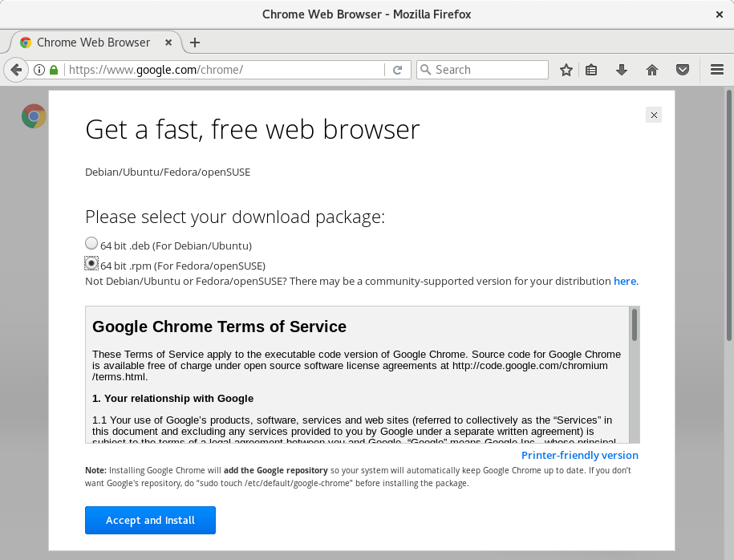The height and width of the screenshot is (560, 734).
Task: Click the green secure connection padlock
Action: [x=54, y=70]
